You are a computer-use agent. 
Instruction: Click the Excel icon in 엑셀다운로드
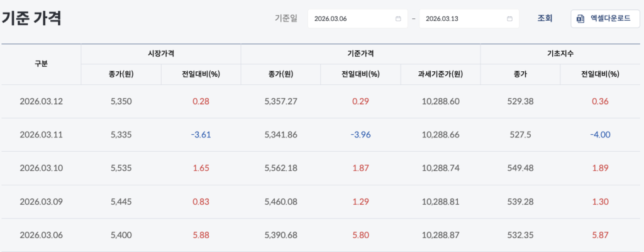pyautogui.click(x=580, y=18)
